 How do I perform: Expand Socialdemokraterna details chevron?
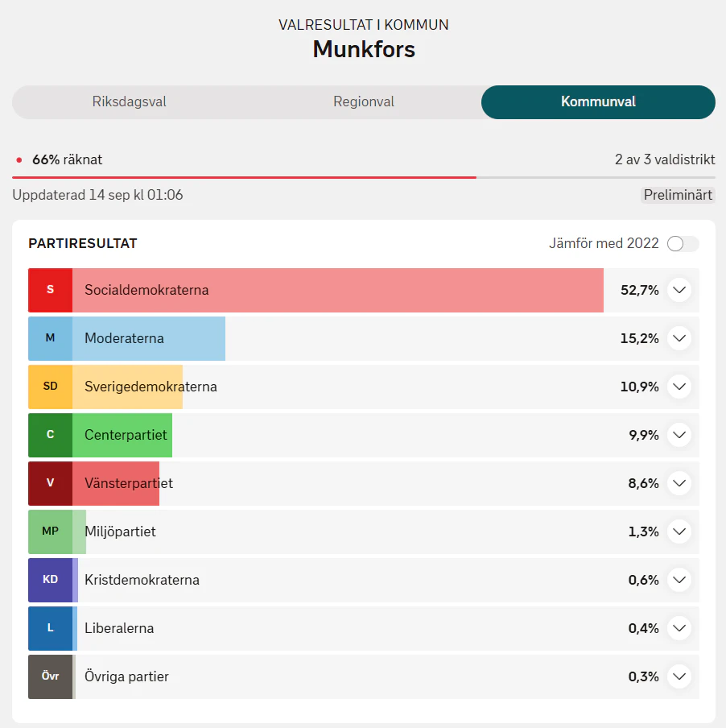point(679,290)
